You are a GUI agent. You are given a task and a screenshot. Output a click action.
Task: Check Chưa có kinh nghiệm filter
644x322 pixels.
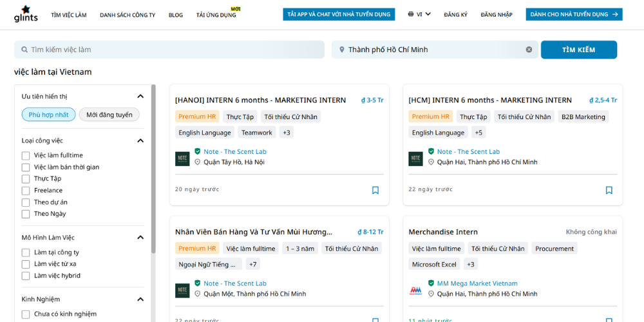tap(26, 314)
